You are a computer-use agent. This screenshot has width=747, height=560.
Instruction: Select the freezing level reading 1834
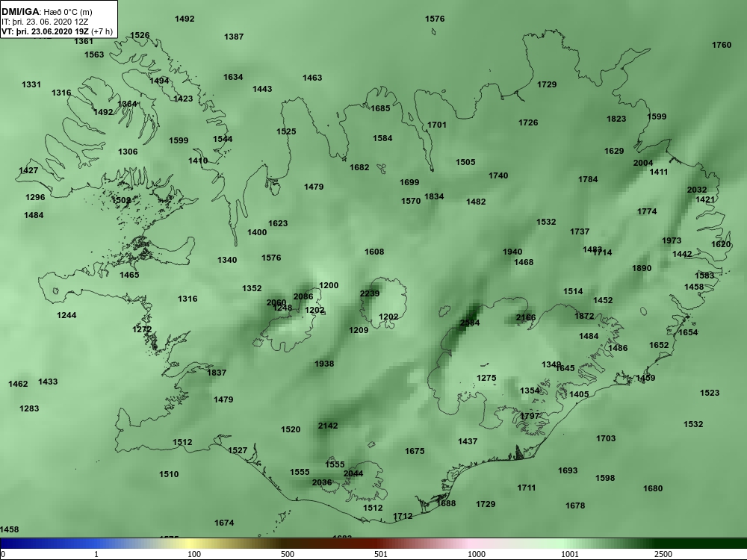pyautogui.click(x=434, y=196)
